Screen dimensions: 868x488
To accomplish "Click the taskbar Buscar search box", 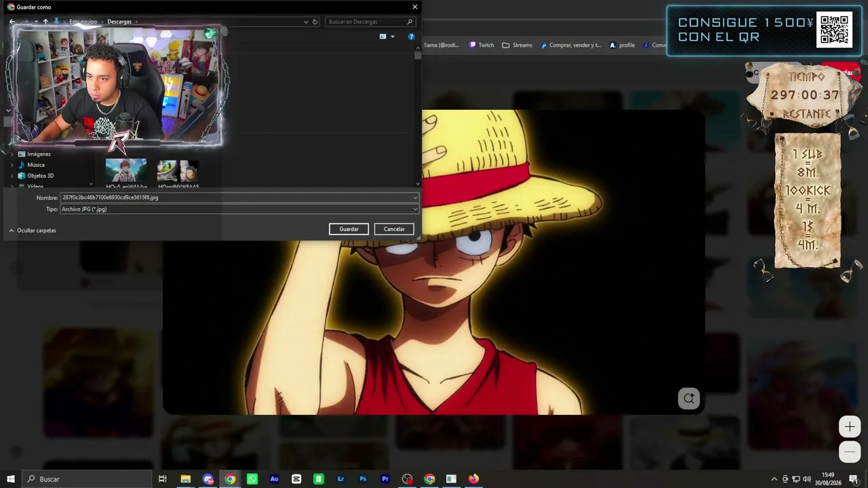I will click(87, 479).
